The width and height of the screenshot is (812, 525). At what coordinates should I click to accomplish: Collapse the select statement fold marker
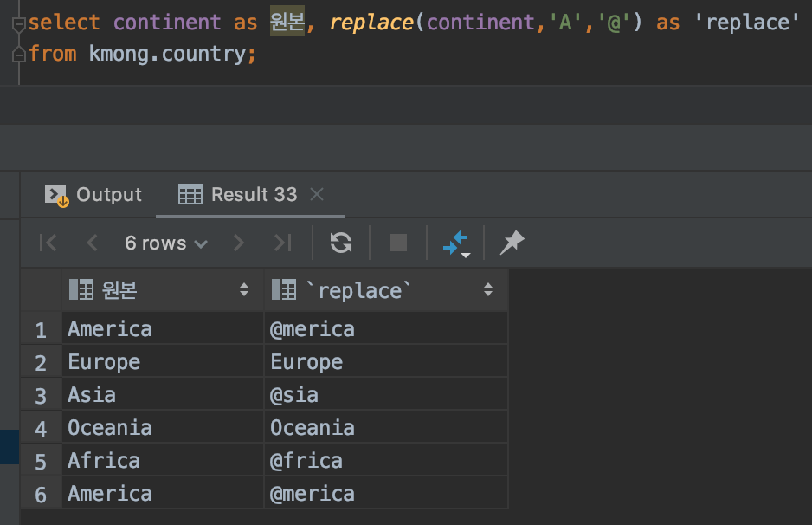[x=18, y=24]
